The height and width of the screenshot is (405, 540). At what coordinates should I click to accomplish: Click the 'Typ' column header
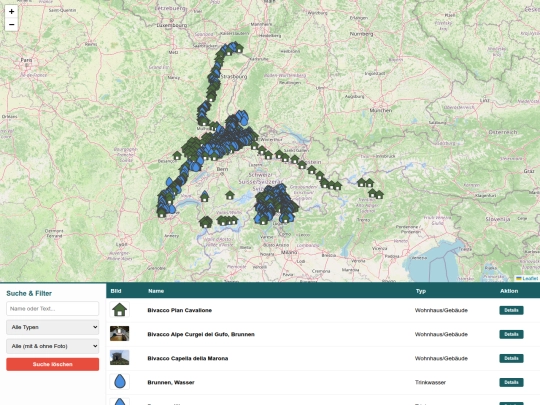point(421,291)
